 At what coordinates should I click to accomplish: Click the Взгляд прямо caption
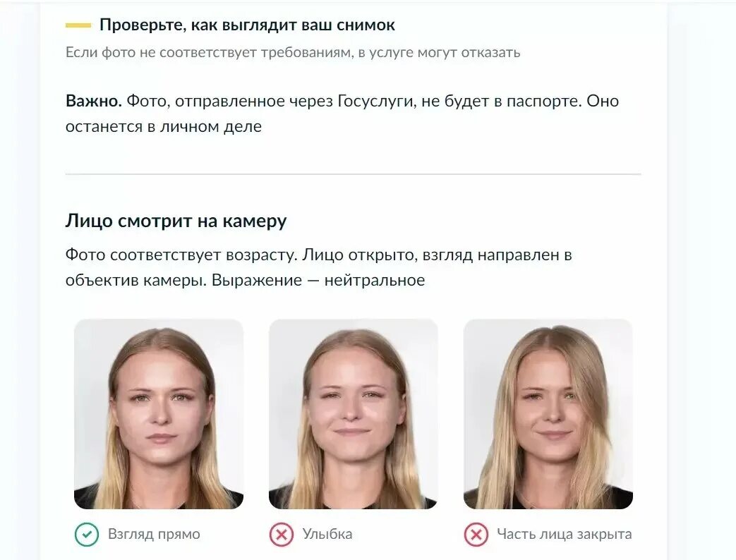[154, 534]
